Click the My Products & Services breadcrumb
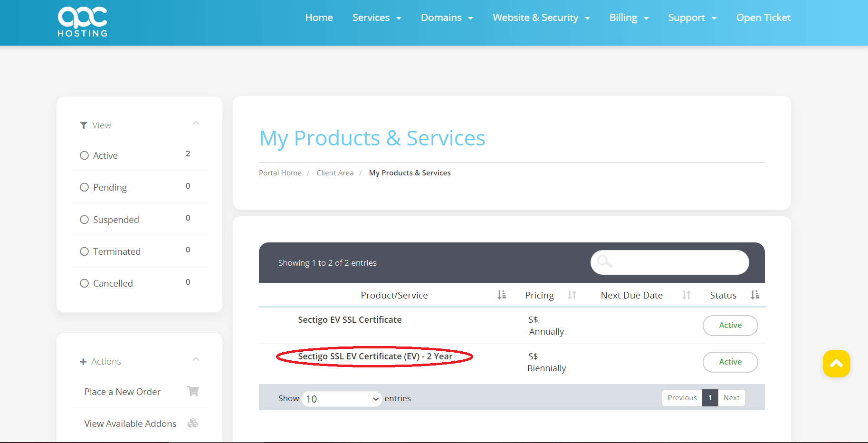 (410, 173)
